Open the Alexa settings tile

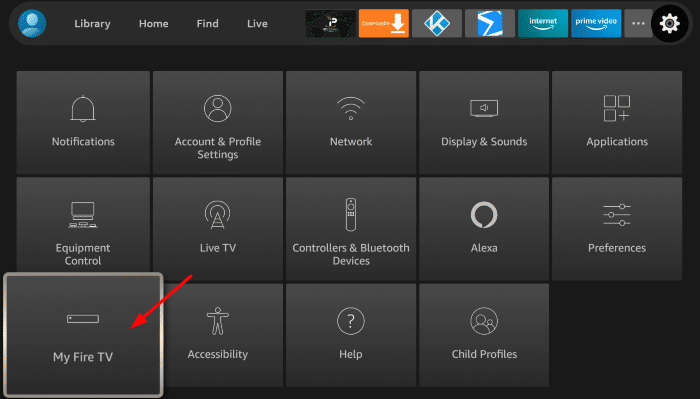click(x=484, y=229)
